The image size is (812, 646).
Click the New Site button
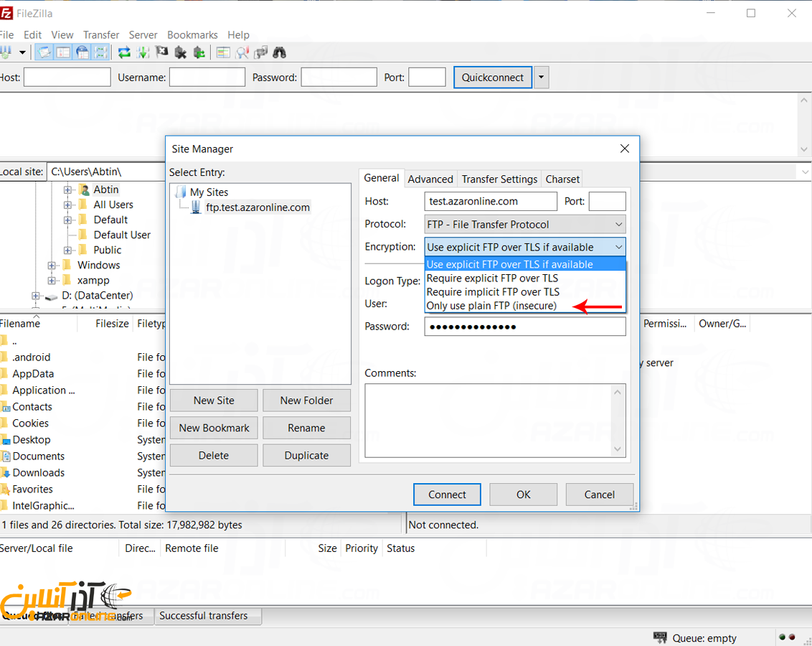[x=214, y=401]
